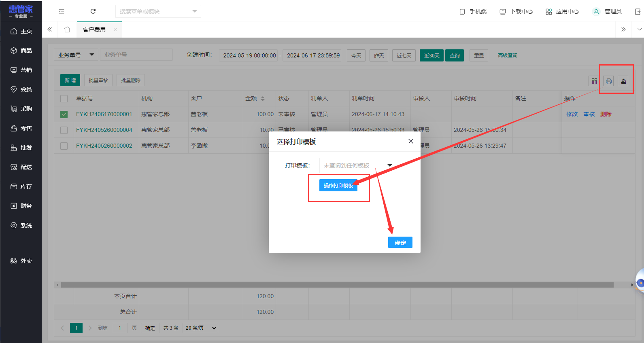Click the 新增 button
Viewport: 644px width, 343px height.
(x=70, y=80)
